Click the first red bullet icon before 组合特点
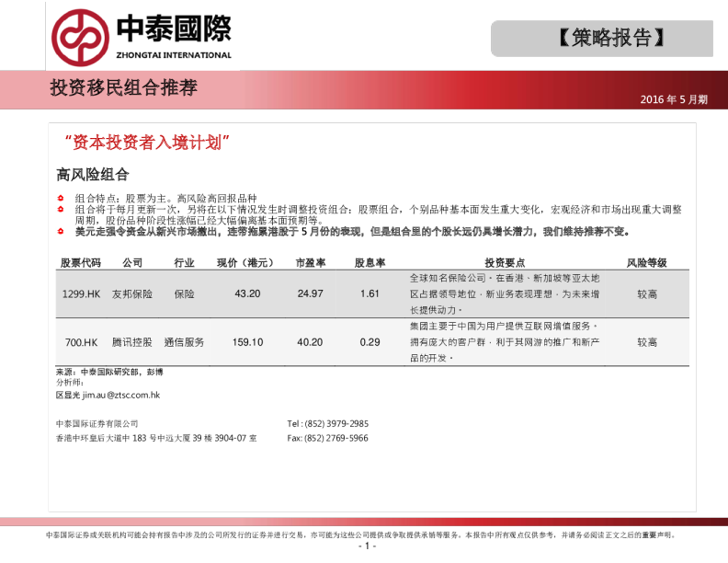This screenshot has width=728, height=563. pos(61,199)
